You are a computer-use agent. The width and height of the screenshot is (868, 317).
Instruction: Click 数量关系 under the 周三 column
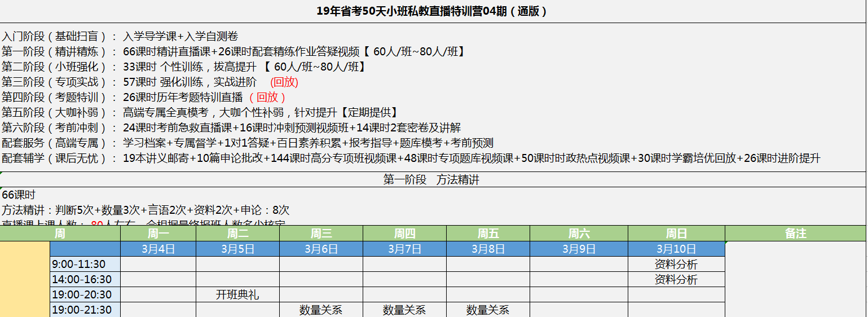click(321, 310)
